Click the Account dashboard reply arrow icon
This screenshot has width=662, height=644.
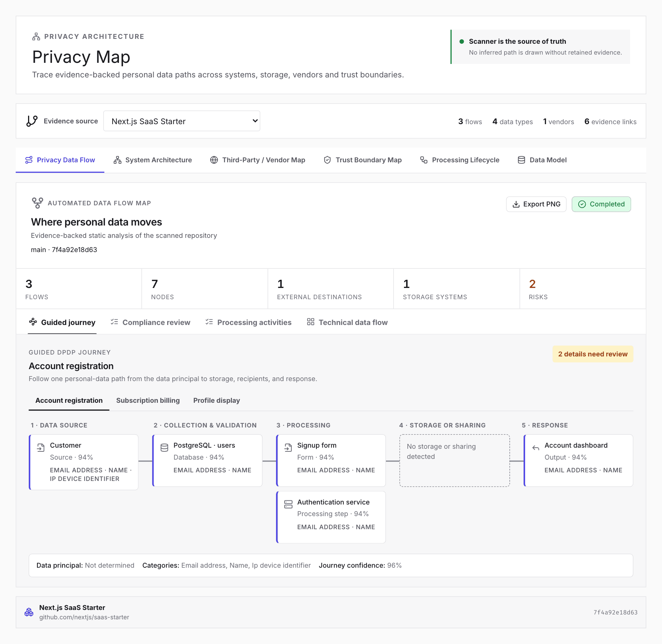(x=536, y=448)
